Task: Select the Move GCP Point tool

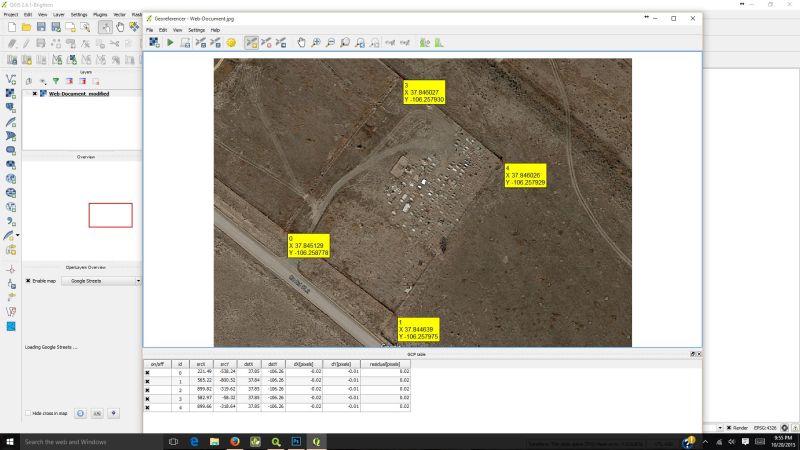Action: point(281,43)
